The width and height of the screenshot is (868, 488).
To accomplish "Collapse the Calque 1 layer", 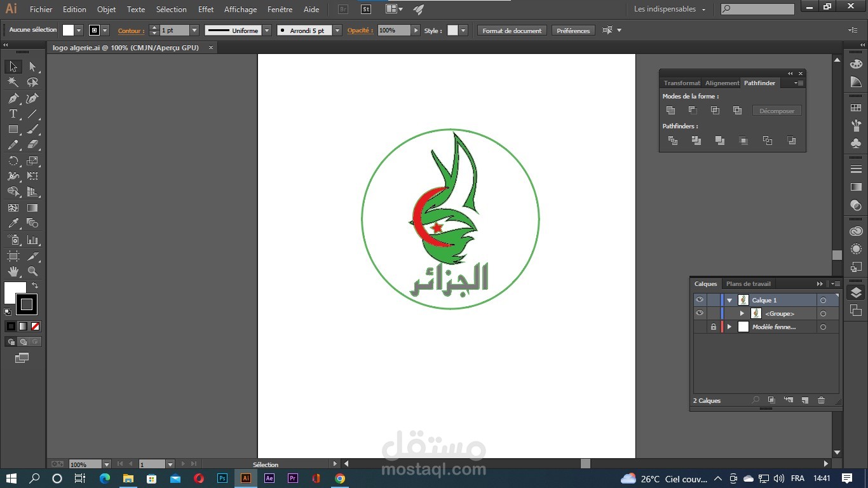I will [729, 300].
